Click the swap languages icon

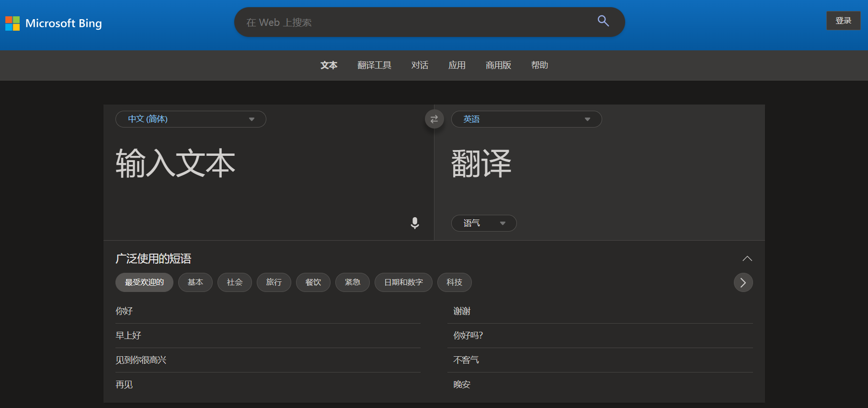434,119
